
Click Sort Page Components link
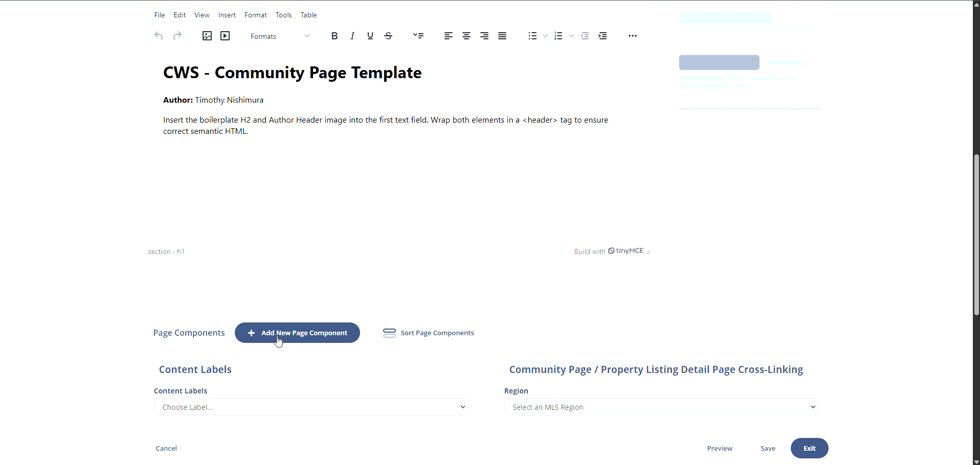tap(437, 333)
